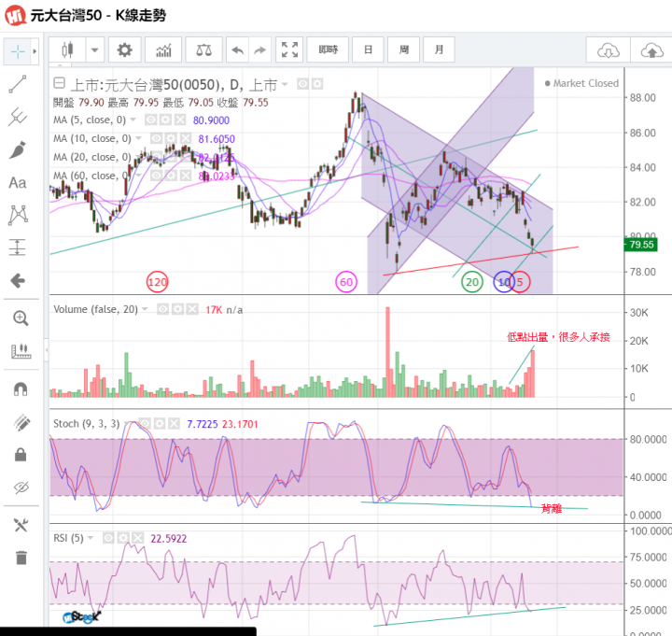Open the candlestick chart style button
Screen dimensions: 672x636
click(67, 50)
